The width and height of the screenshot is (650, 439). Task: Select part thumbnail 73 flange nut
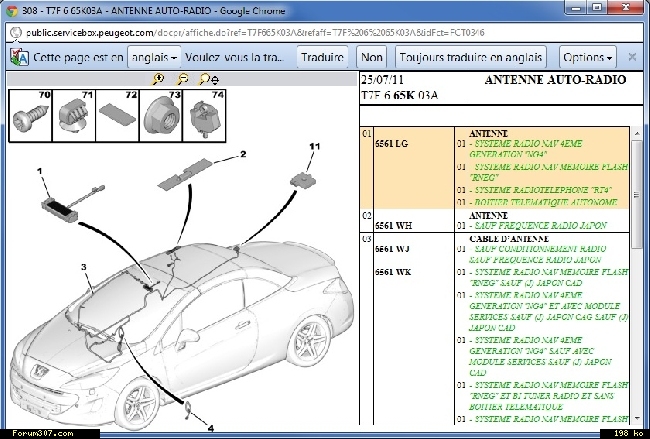(161, 116)
